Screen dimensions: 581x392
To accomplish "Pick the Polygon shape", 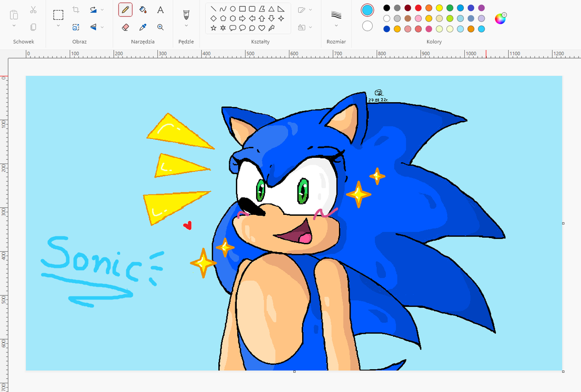I will (x=262, y=9).
